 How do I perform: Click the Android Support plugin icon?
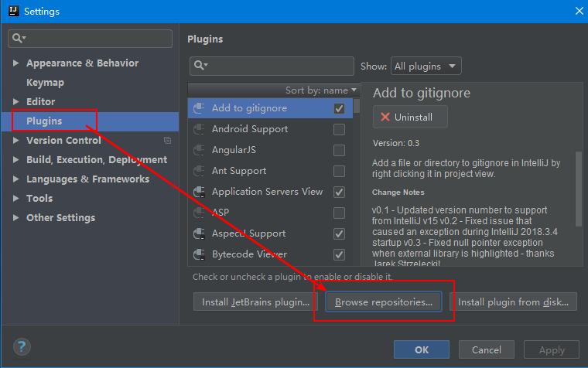click(x=199, y=129)
